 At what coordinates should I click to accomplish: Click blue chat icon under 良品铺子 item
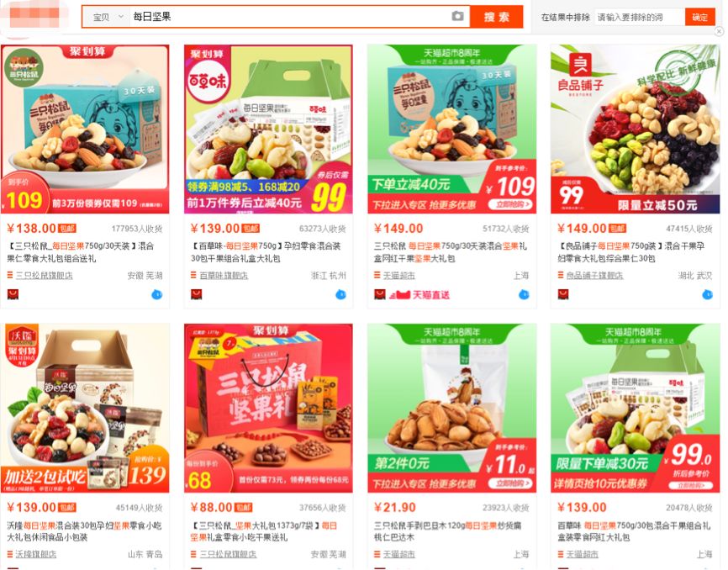pyautogui.click(x=707, y=294)
